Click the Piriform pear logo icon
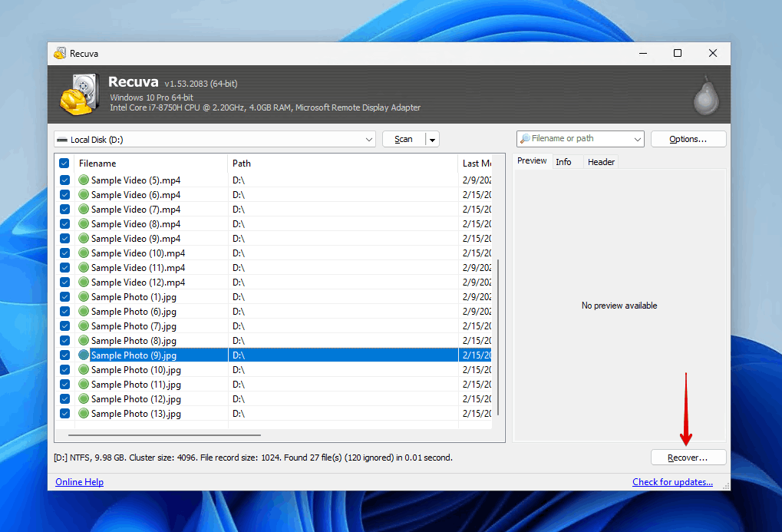 click(706, 96)
